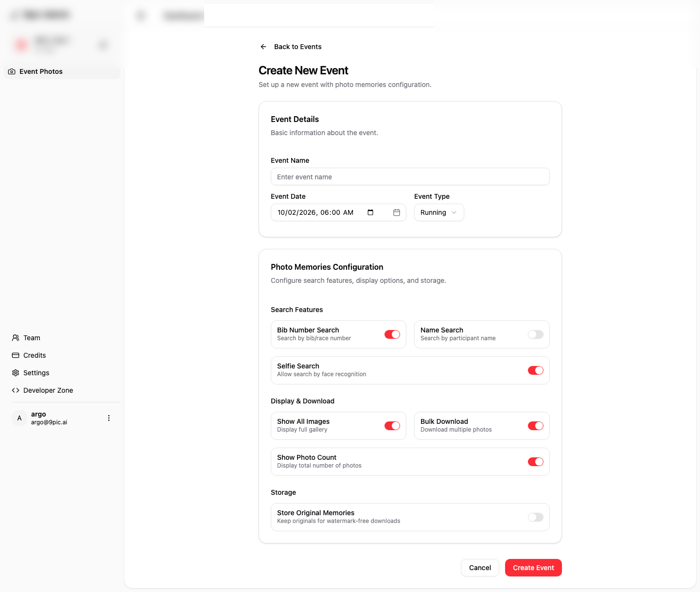Click the Event Photos camera icon
The width and height of the screenshot is (700, 592).
pyautogui.click(x=12, y=71)
